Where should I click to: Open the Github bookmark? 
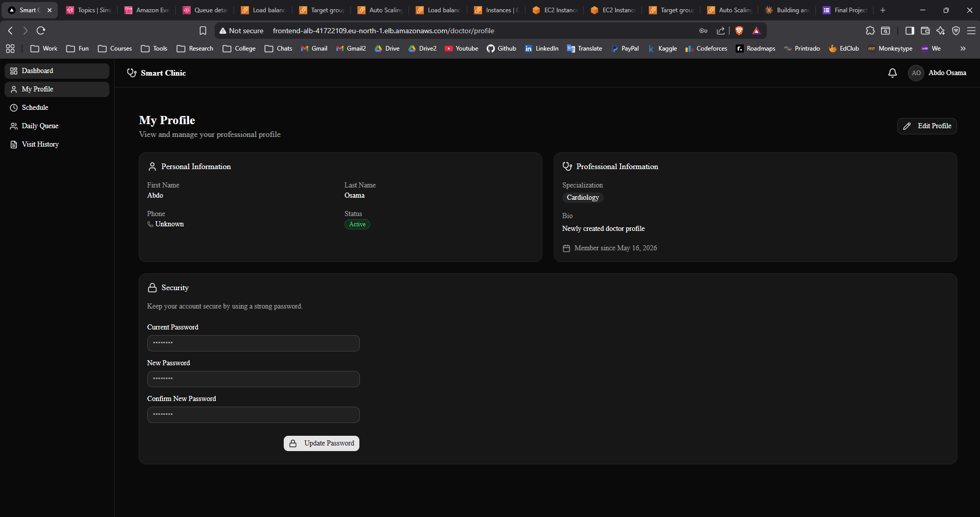tap(502, 49)
